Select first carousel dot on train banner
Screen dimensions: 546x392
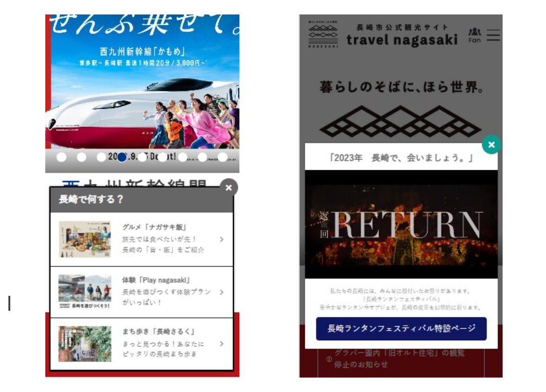point(61,157)
